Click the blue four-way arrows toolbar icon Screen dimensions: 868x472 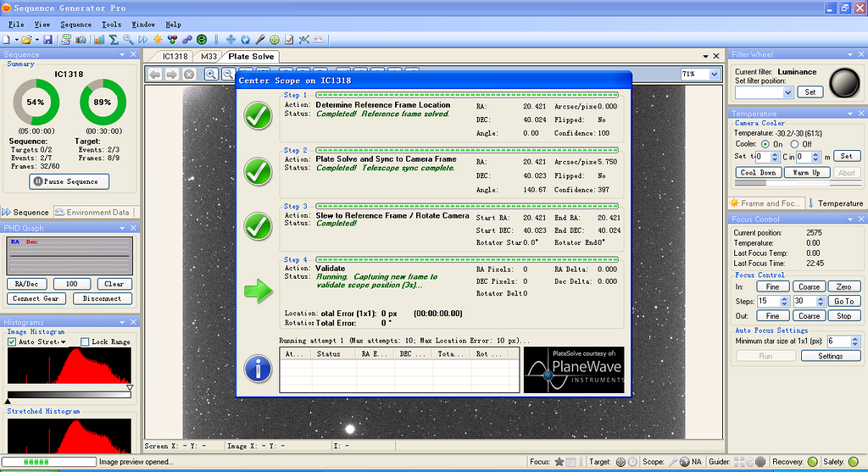(231, 40)
